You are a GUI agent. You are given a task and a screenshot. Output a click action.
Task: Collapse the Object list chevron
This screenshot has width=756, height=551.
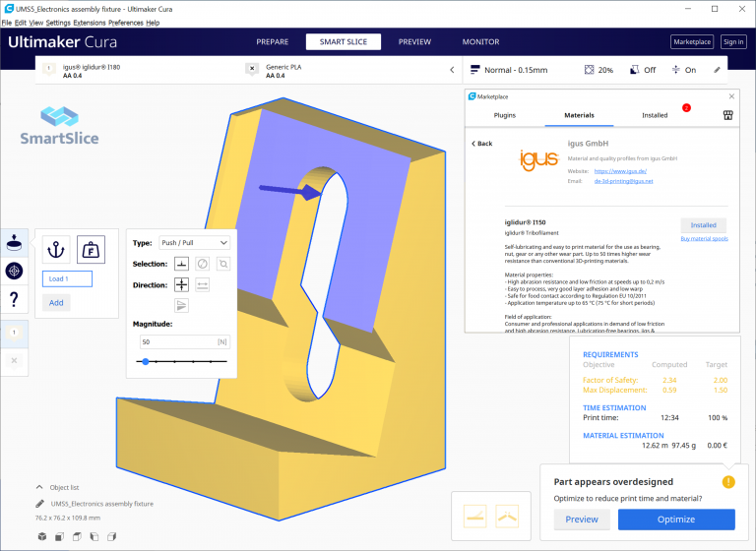click(39, 487)
